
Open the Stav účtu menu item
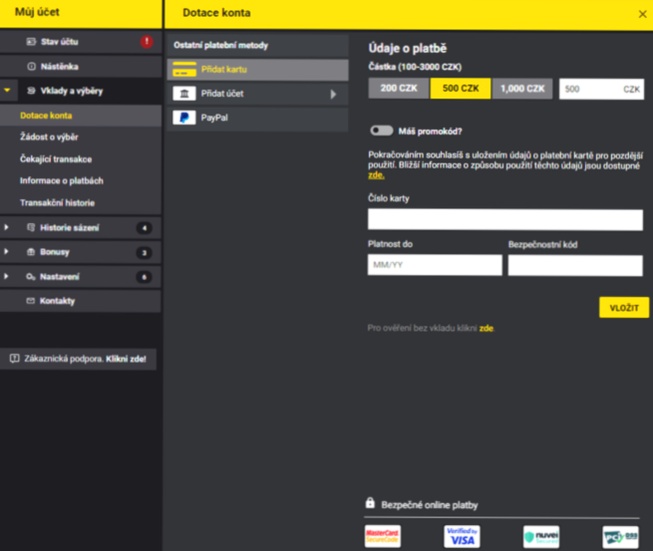tap(81, 42)
